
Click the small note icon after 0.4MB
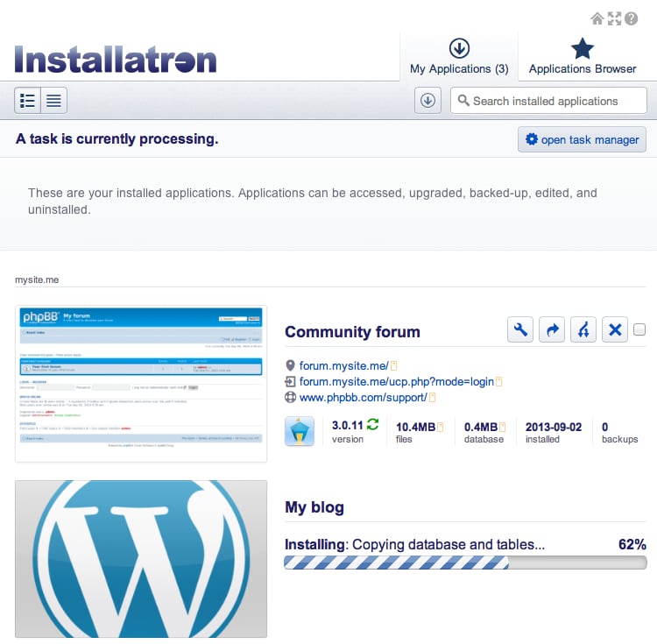[x=503, y=427]
